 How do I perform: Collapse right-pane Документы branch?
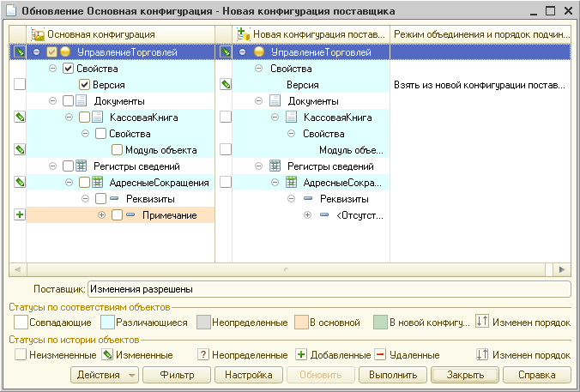[258, 101]
